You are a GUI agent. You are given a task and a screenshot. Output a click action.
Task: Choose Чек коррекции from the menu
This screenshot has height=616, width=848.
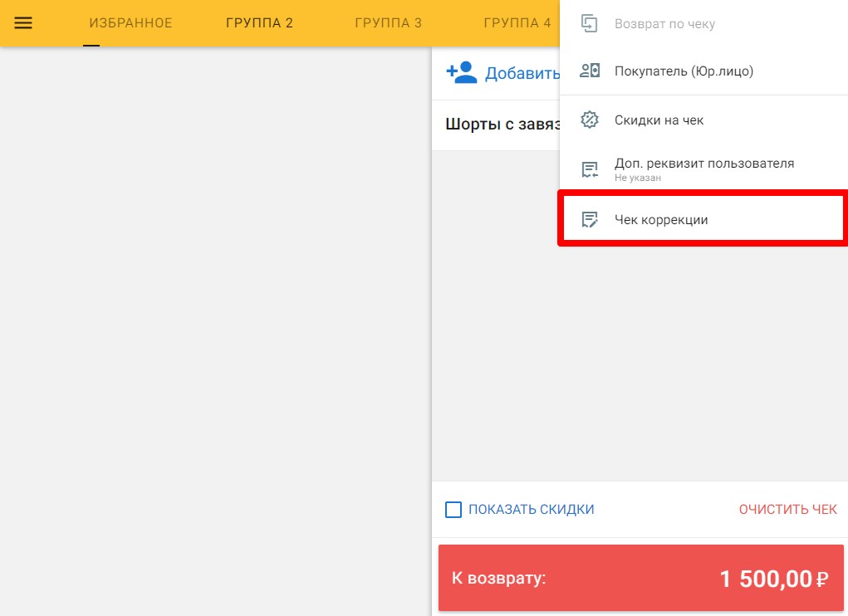click(x=661, y=220)
